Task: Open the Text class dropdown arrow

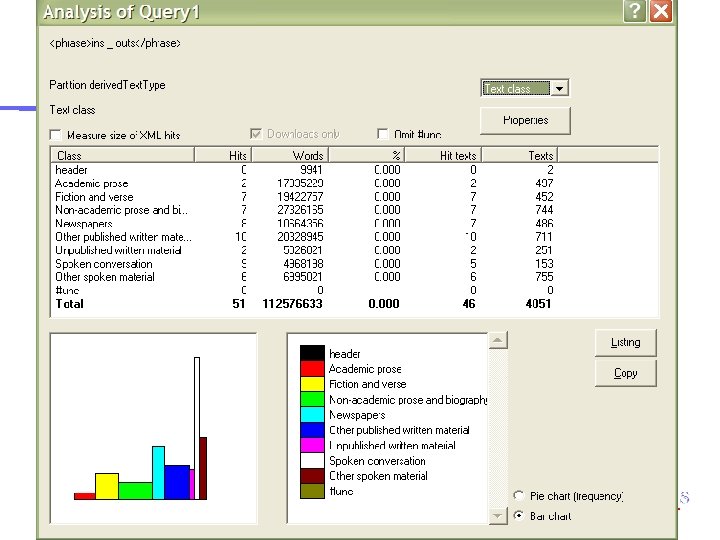Action: 559,88
